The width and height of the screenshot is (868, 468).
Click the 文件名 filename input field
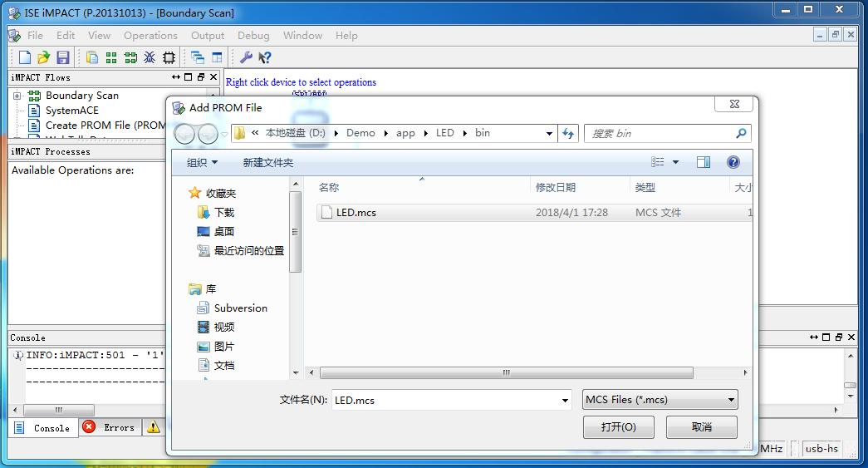pos(446,400)
